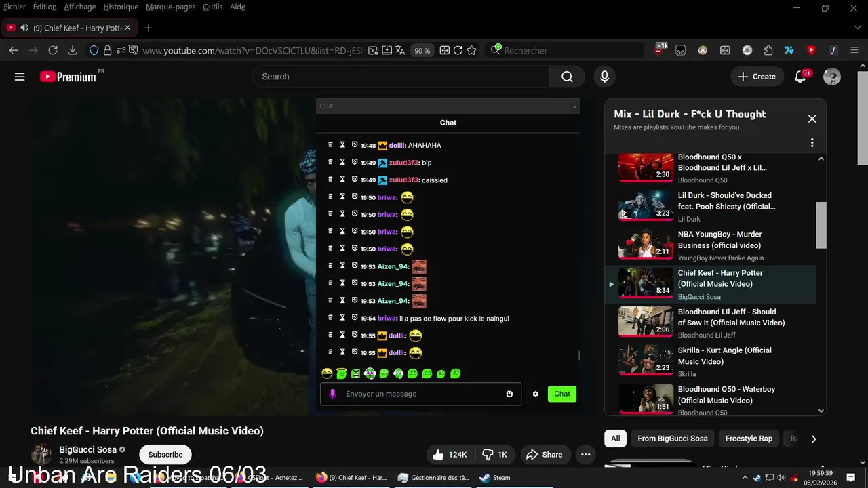Open the Firefox list-all-tabs dropdown arrow
Screen dimensions: 868x488
click(x=857, y=28)
